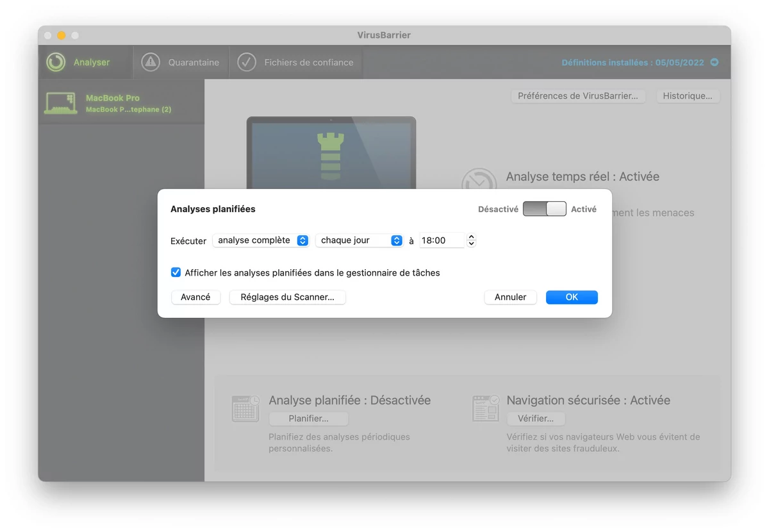This screenshot has width=769, height=532.
Task: Open Réglages du Scanner settings
Action: click(x=287, y=297)
